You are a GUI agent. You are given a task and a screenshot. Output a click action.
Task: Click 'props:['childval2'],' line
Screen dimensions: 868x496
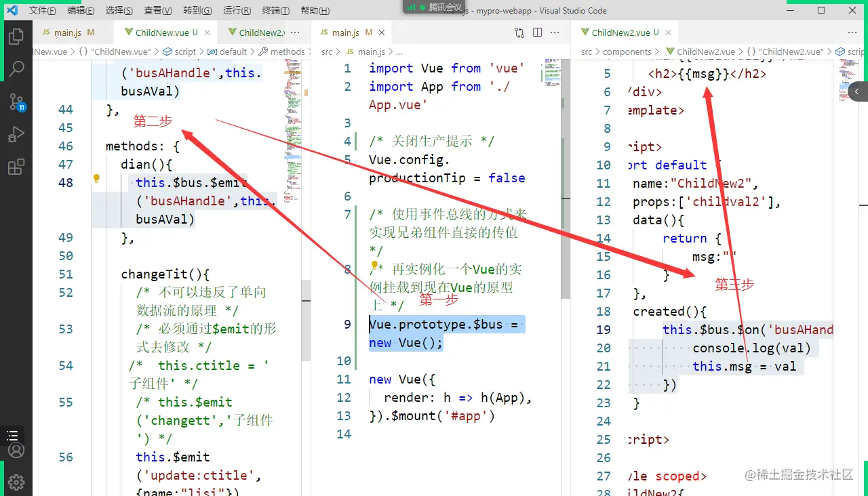[707, 201]
